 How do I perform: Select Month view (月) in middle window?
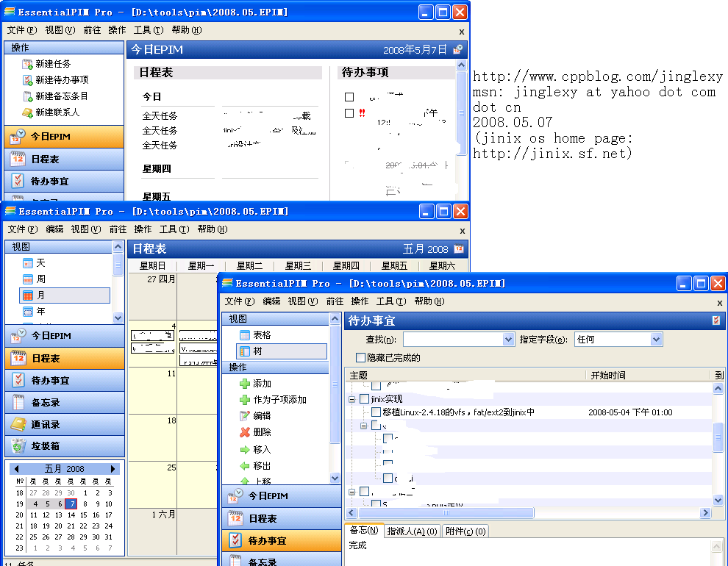tap(65, 295)
